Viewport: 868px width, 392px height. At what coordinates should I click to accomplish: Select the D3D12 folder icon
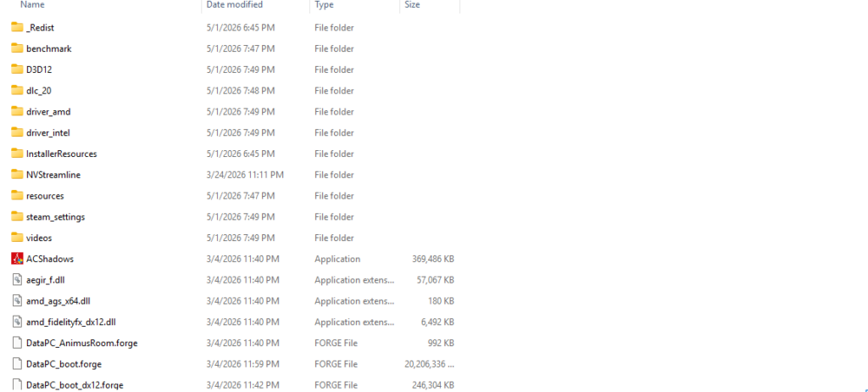click(x=17, y=70)
